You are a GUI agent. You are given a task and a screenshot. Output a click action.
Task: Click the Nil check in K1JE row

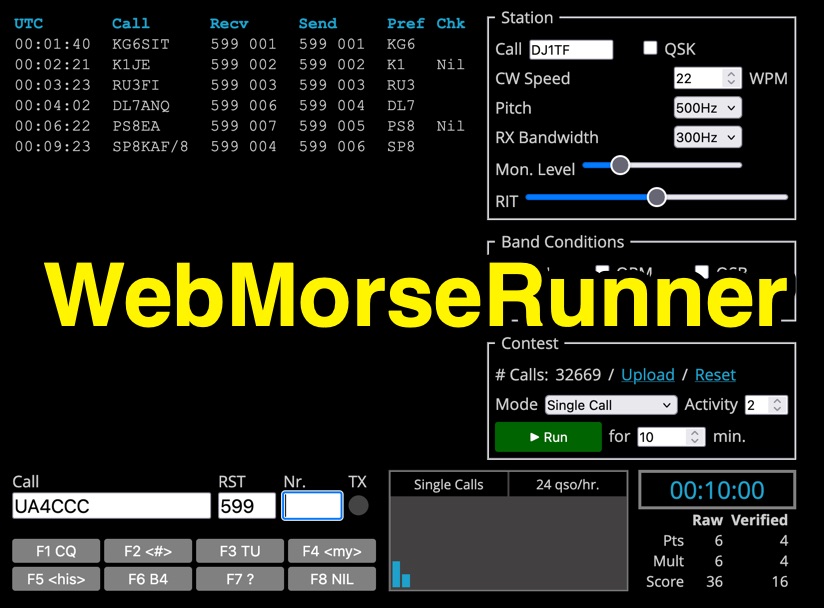[450, 65]
